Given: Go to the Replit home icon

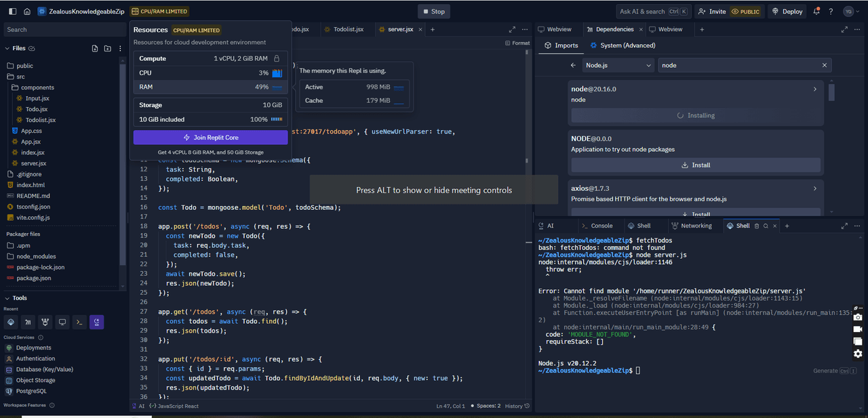Looking at the screenshot, I should 27,12.
